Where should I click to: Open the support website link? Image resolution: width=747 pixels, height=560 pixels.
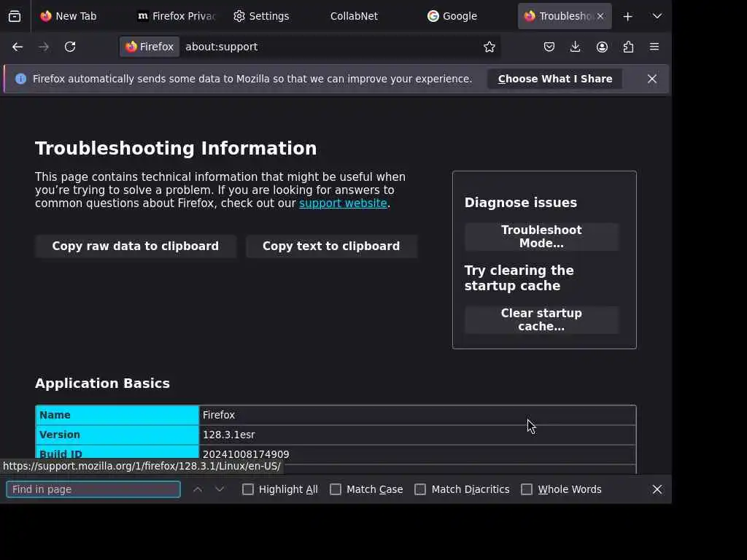coord(343,203)
